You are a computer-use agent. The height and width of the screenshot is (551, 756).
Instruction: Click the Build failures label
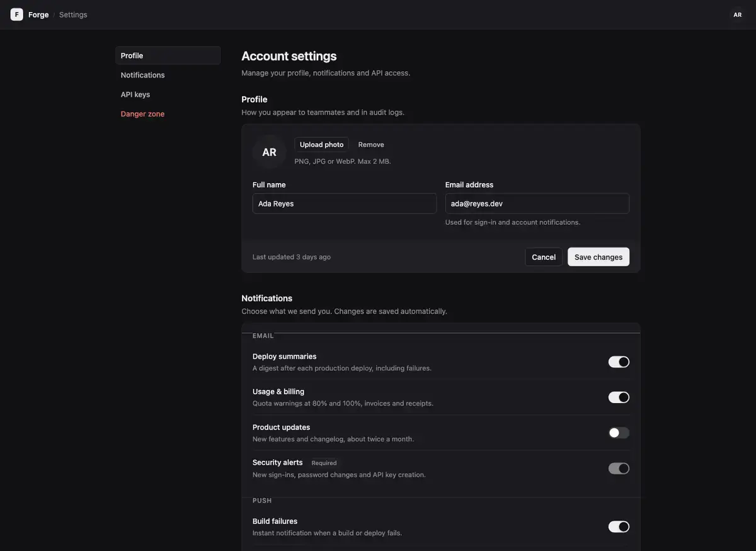(275, 521)
